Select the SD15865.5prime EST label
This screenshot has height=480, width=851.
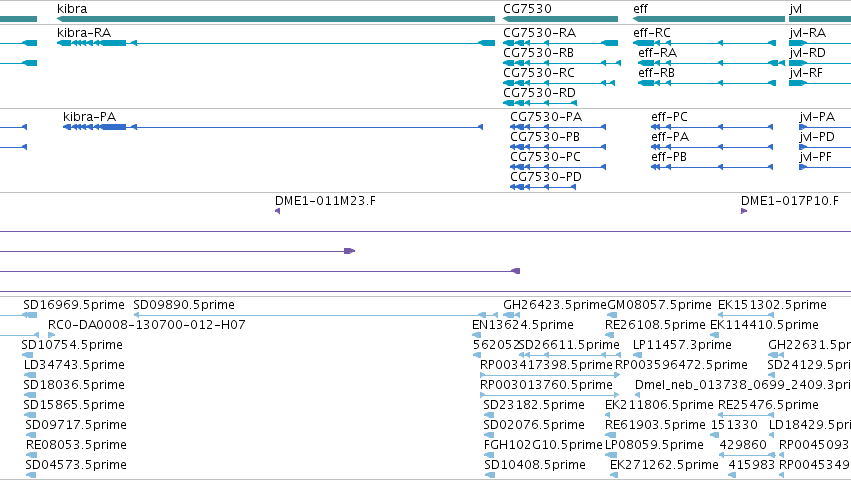[x=74, y=405]
